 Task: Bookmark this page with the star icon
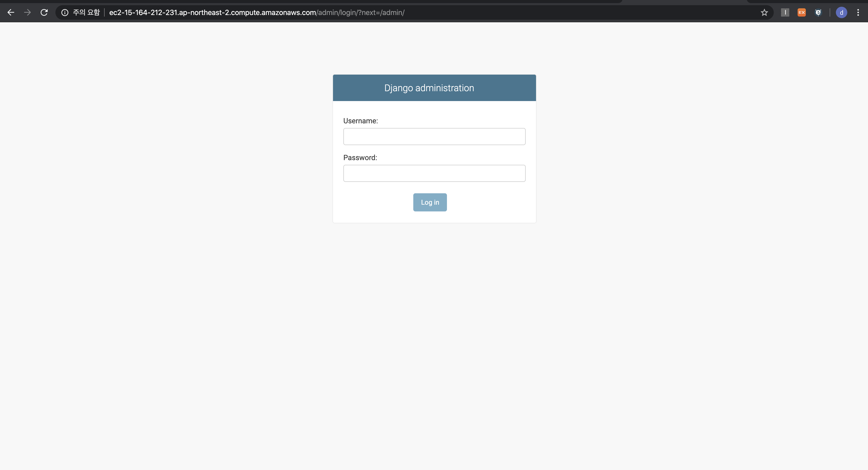[x=764, y=12]
